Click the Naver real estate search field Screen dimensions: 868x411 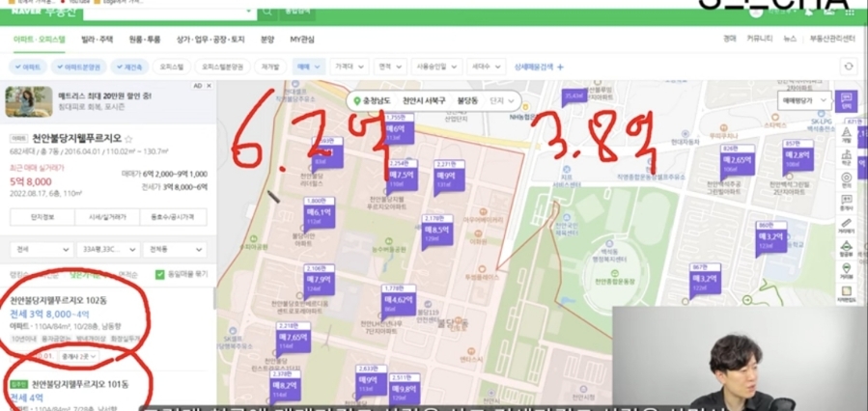point(170,11)
